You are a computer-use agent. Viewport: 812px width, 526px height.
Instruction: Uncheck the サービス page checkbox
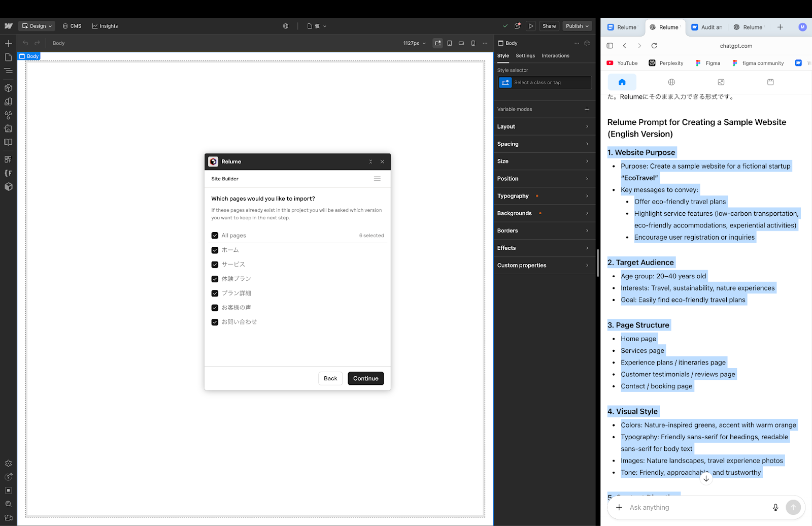pos(215,265)
